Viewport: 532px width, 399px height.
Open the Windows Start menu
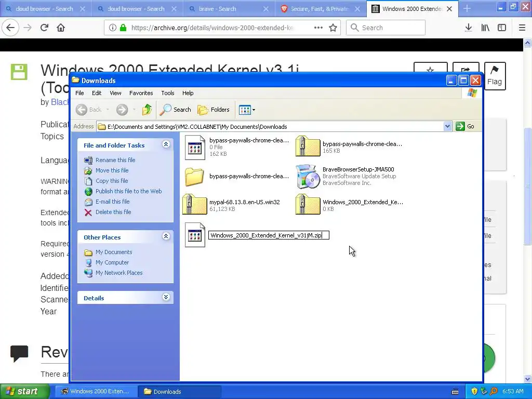(24, 391)
